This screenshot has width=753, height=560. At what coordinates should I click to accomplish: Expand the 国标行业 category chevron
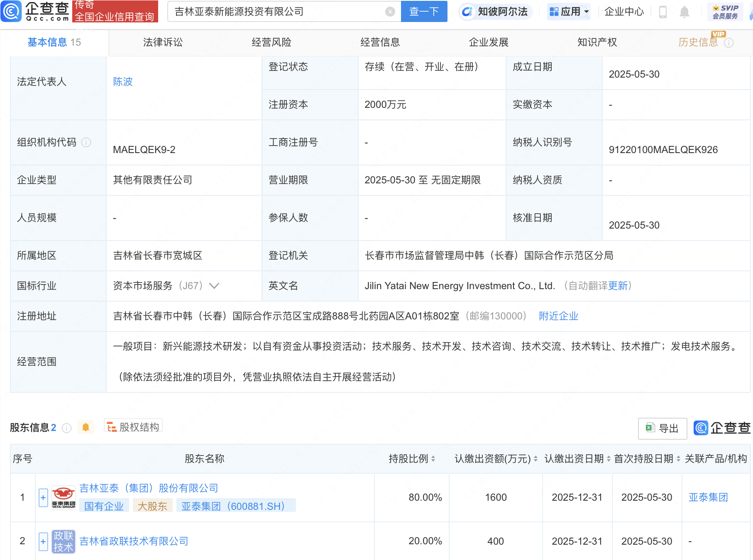[214, 286]
